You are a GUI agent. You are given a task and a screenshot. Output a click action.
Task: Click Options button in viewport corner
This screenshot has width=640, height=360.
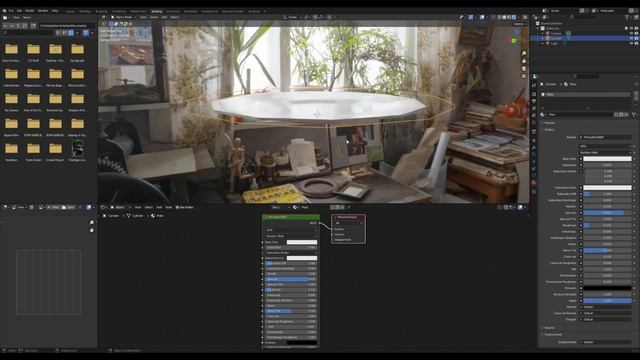tap(520, 24)
